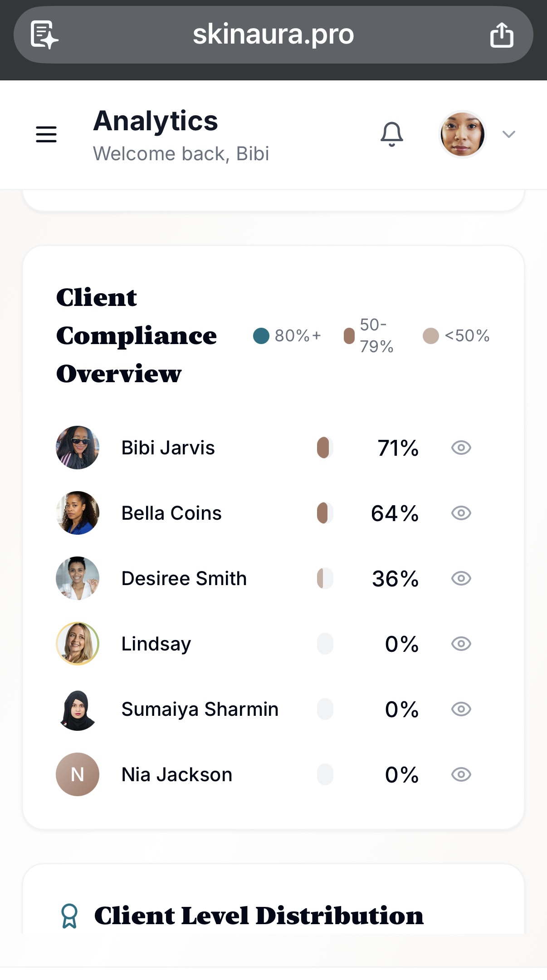547x980 pixels.
Task: Click eye icon for Nia Jackson
Action: click(461, 774)
